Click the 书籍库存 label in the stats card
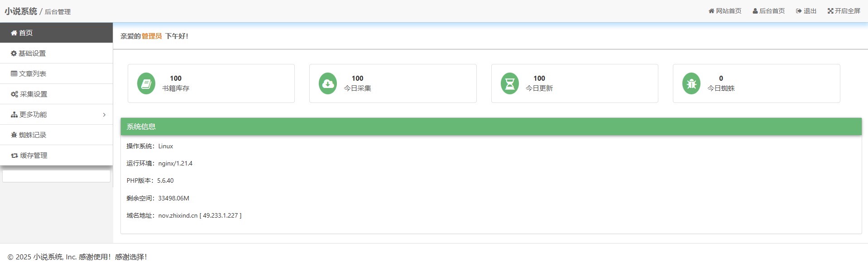 (176, 88)
